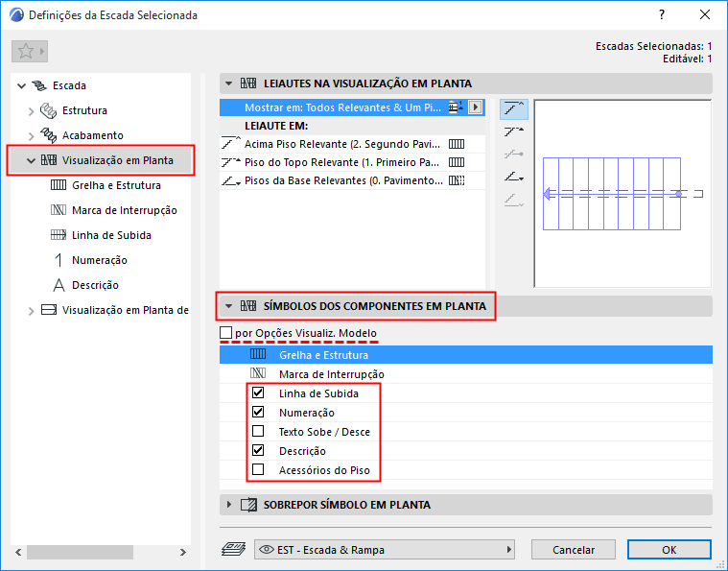Click the Cancelar button

574,550
